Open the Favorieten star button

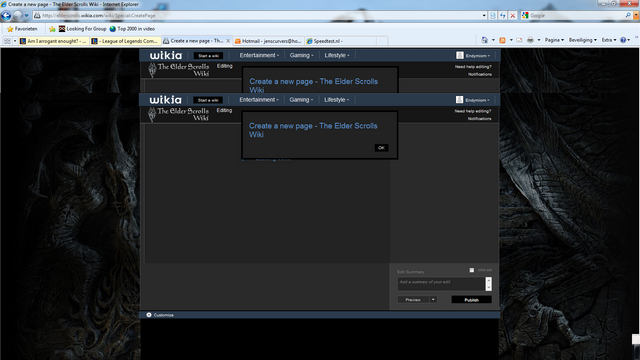tap(22, 29)
